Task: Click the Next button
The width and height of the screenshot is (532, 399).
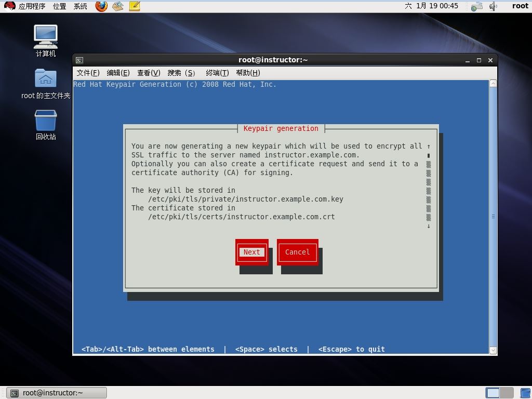Action: 252,252
